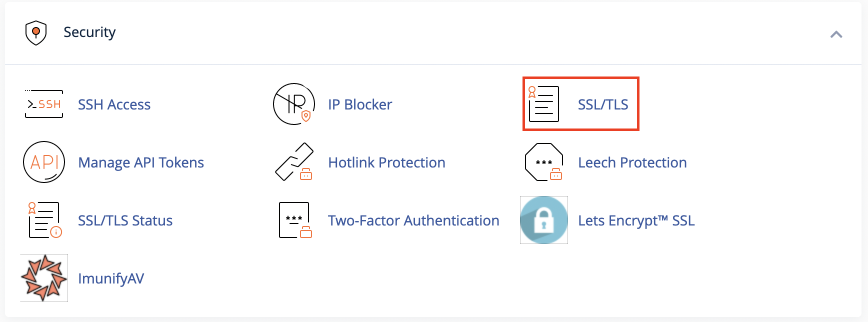Click the SSH Access terminal icon
The image size is (868, 322).
[44, 104]
